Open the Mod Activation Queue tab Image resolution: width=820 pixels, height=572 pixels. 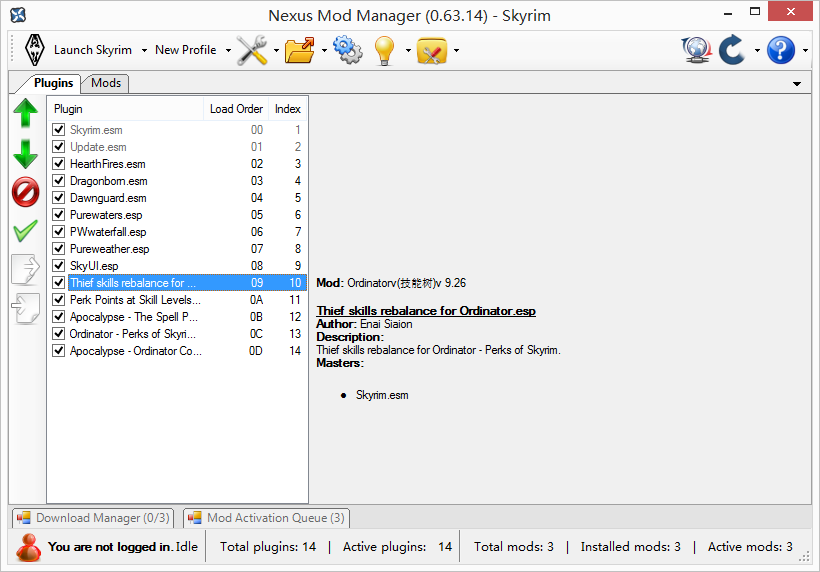pos(266,518)
